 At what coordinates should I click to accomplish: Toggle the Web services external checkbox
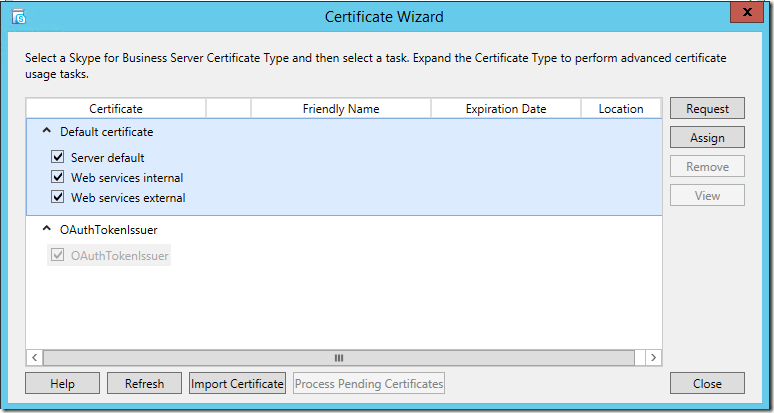[x=58, y=197]
